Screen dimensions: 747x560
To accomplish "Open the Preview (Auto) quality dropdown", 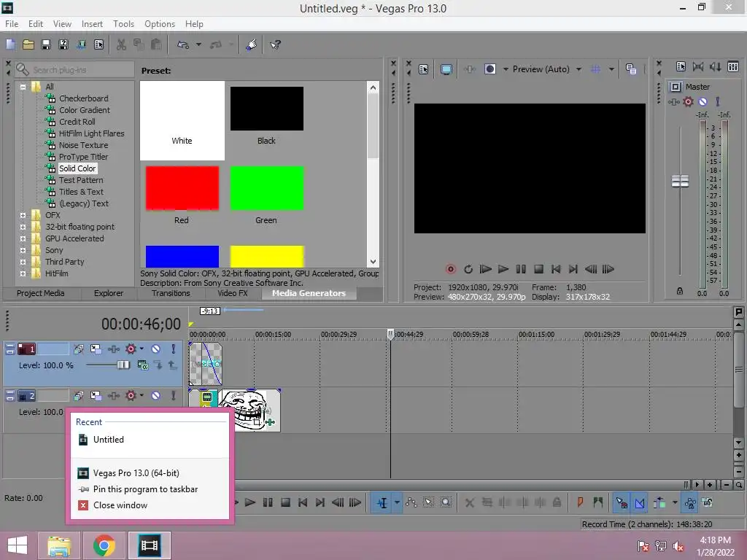I will tap(578, 69).
